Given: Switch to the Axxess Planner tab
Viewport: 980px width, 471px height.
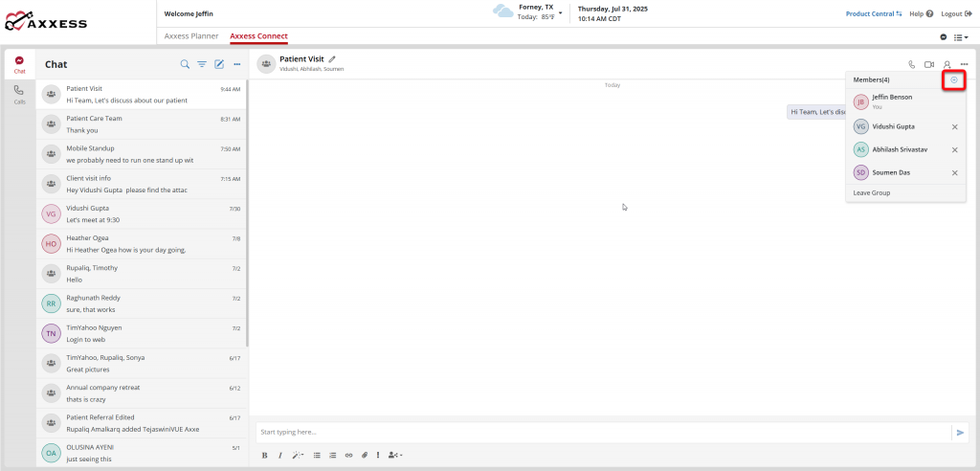Looking at the screenshot, I should (189, 36).
